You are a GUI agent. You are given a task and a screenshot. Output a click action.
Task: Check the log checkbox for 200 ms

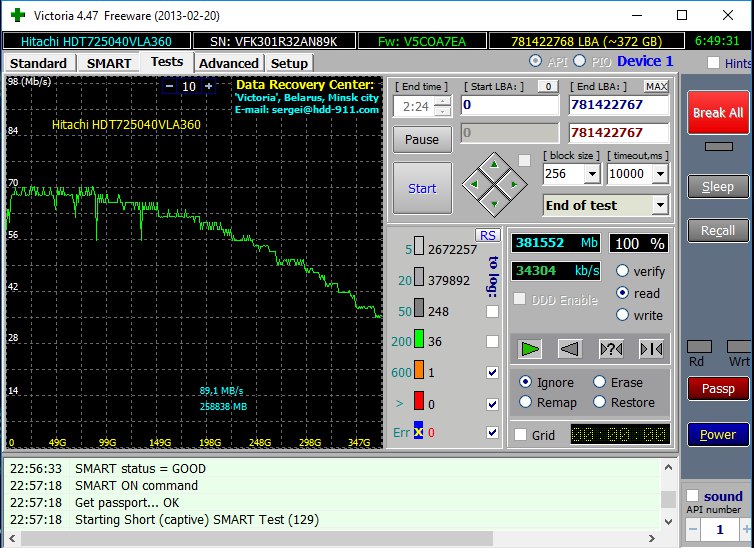click(492, 341)
